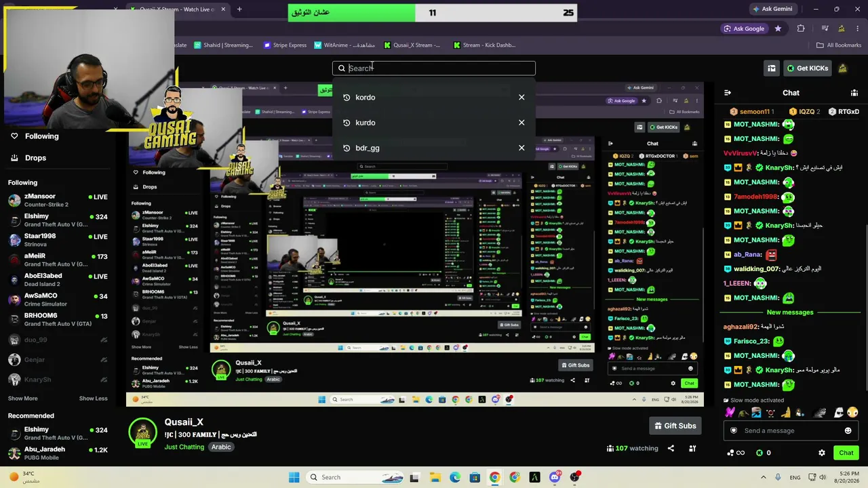Open File Explorer from the taskbar

click(x=435, y=477)
